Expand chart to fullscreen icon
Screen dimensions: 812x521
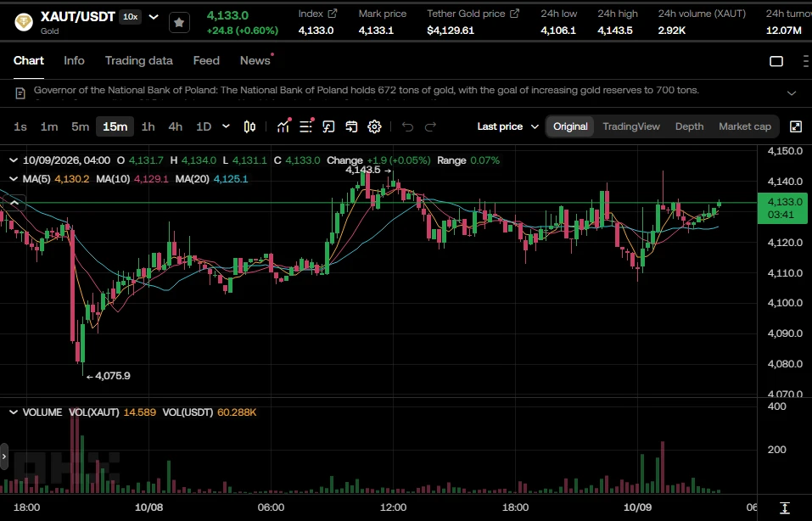point(795,126)
